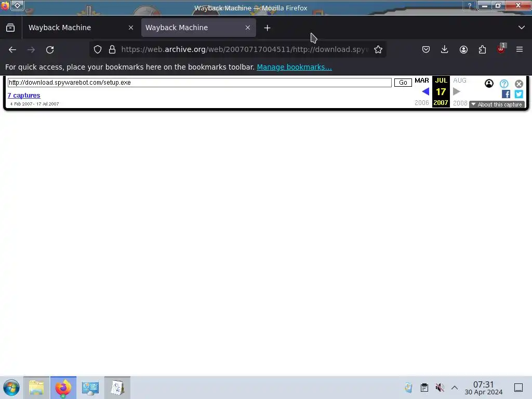
Task: Click the Wayback URL input field
Action: click(x=199, y=83)
